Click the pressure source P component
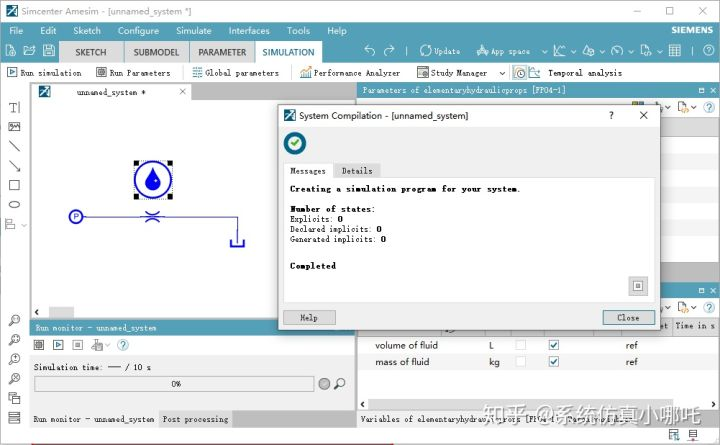The width and height of the screenshot is (720, 445). coord(76,216)
